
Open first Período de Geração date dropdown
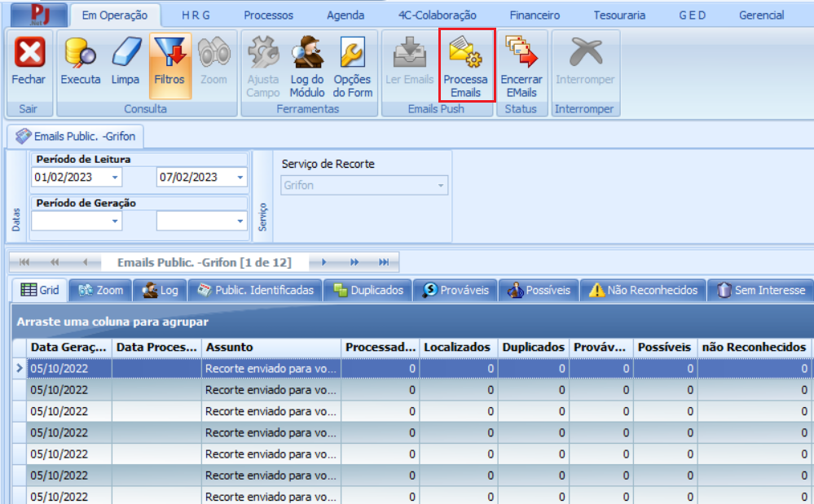(115, 221)
